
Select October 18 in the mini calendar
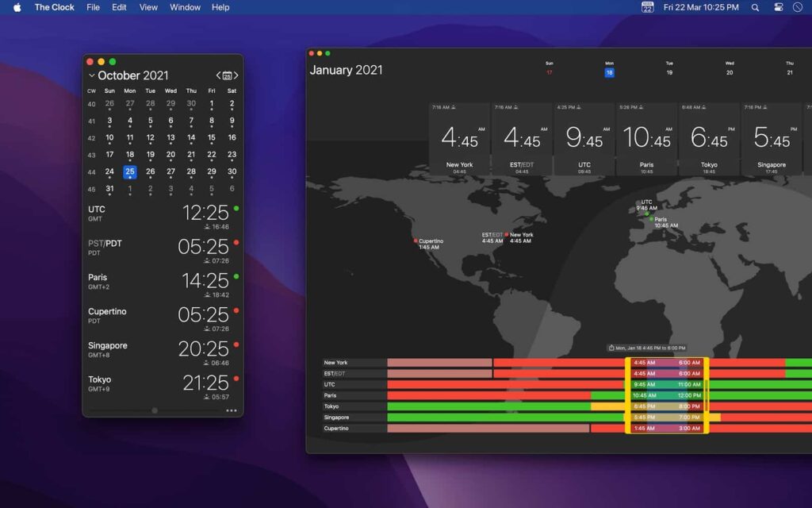pyautogui.click(x=129, y=154)
